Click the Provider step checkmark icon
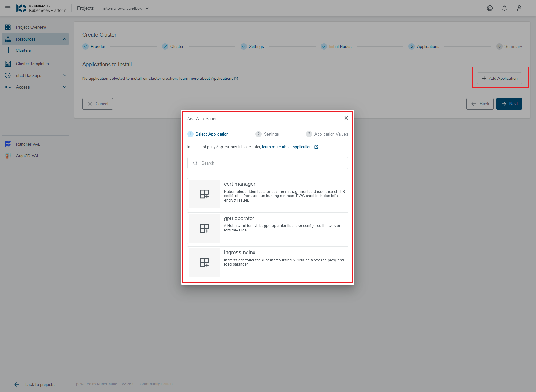Viewport: 536px width, 392px height. (86, 46)
